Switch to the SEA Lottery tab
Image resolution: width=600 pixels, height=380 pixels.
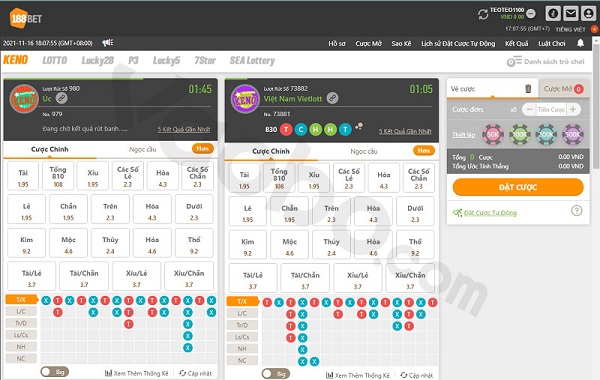[252, 60]
